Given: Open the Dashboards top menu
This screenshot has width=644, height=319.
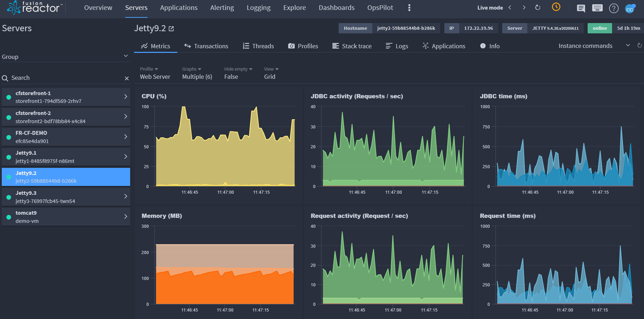Looking at the screenshot, I should point(337,8).
